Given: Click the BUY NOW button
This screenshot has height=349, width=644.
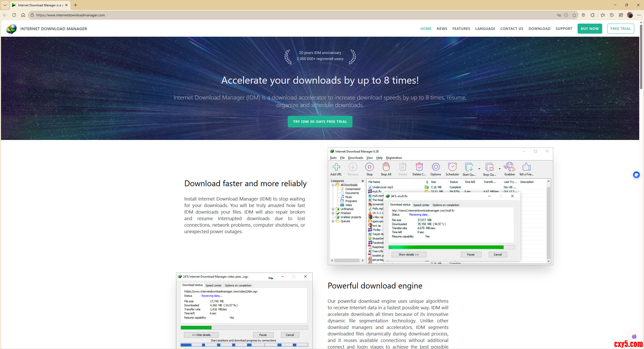Looking at the screenshot, I should [x=590, y=29].
